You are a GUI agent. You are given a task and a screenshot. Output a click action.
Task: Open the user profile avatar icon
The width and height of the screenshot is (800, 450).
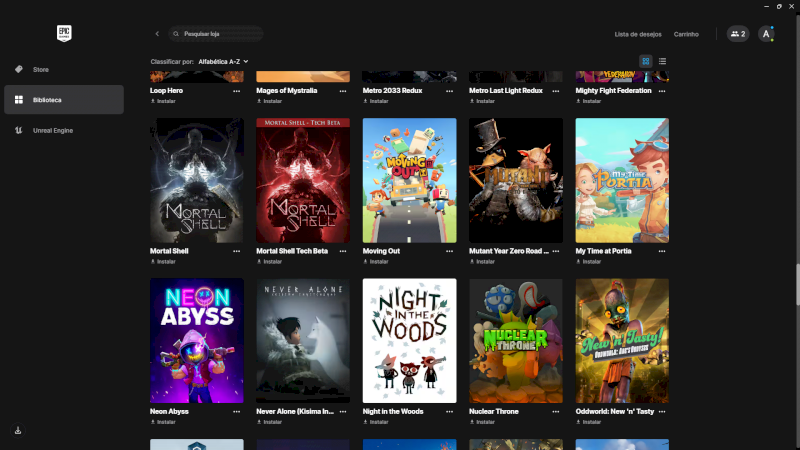(x=766, y=34)
